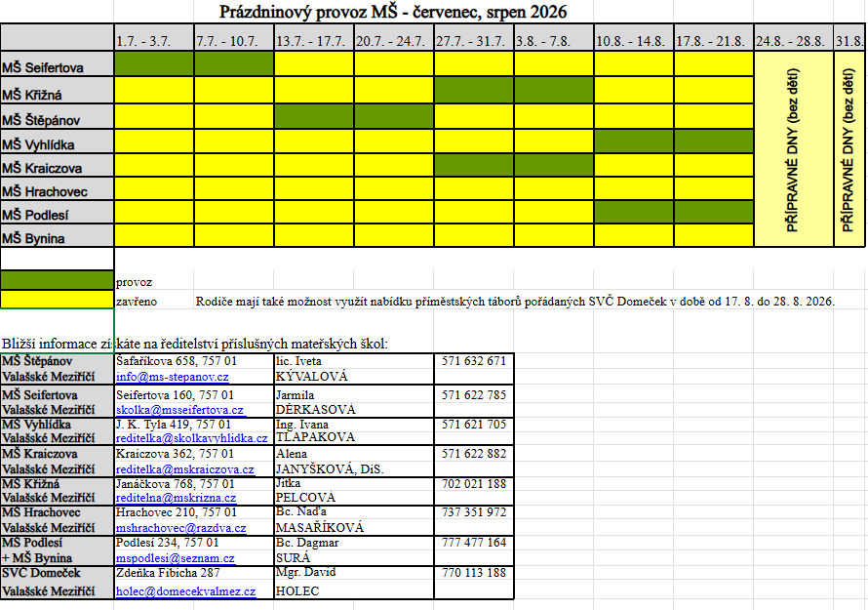Open the reditelka@skolkavyhlidka.cz email link

(191, 440)
